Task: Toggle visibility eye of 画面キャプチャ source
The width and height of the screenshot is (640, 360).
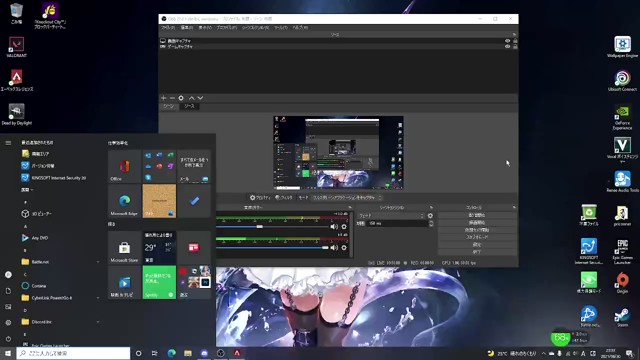Action: pyautogui.click(x=507, y=41)
